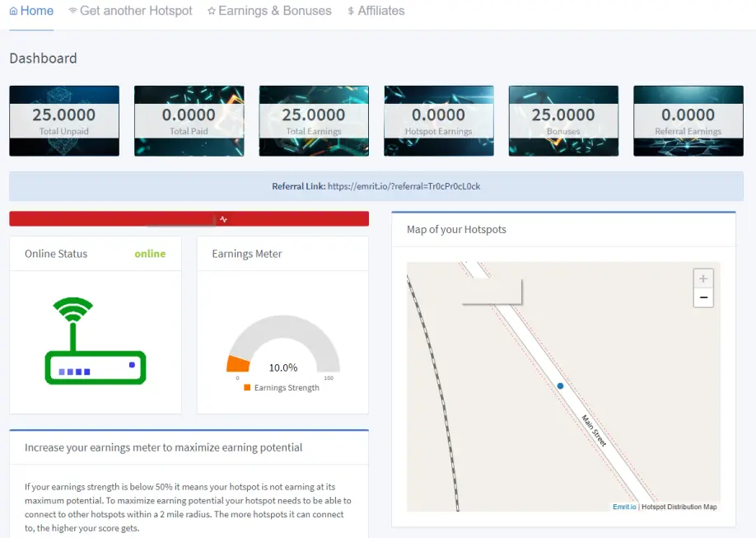
Task: Click the 'Dashboard' page heading
Action: (x=44, y=58)
